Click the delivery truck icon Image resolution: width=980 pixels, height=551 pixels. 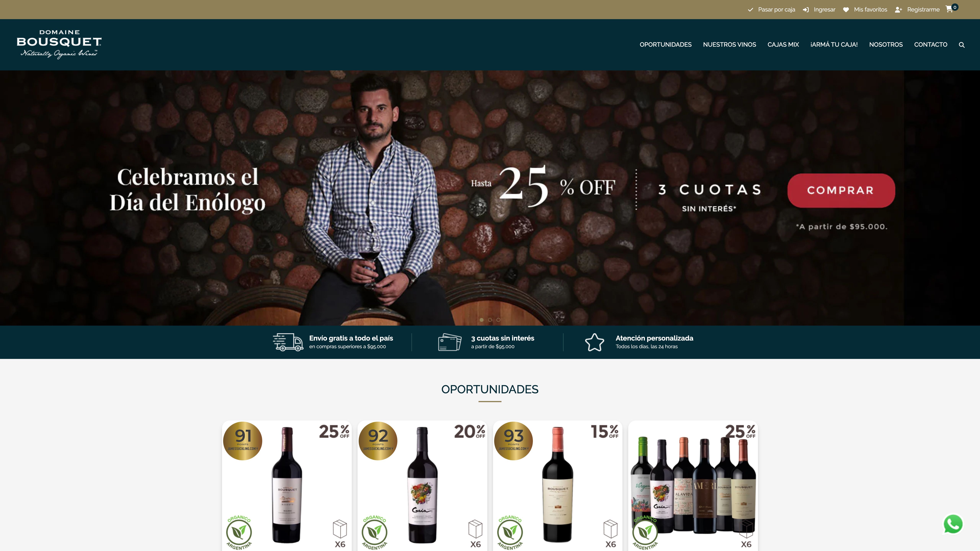point(288,342)
